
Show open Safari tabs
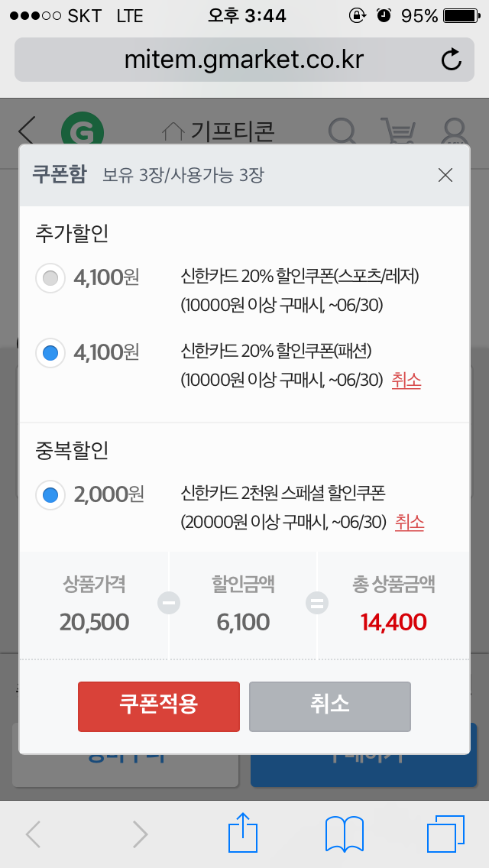tap(445, 834)
